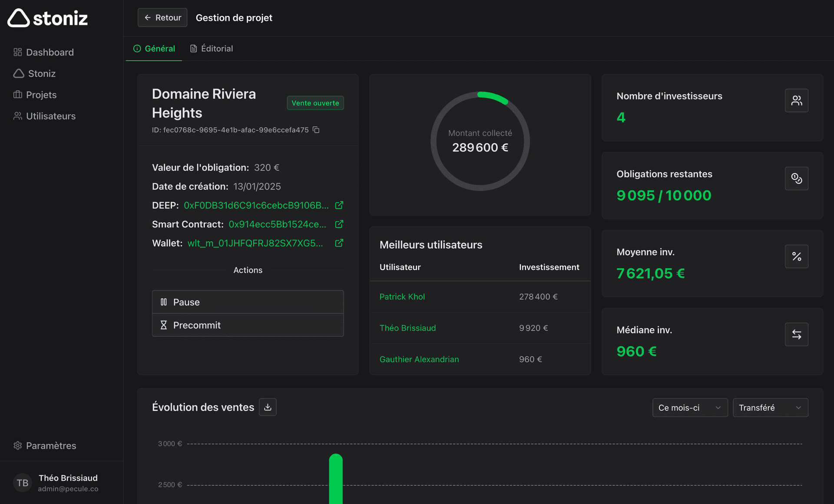
Task: Go back with the Retour button
Action: pyautogui.click(x=162, y=18)
